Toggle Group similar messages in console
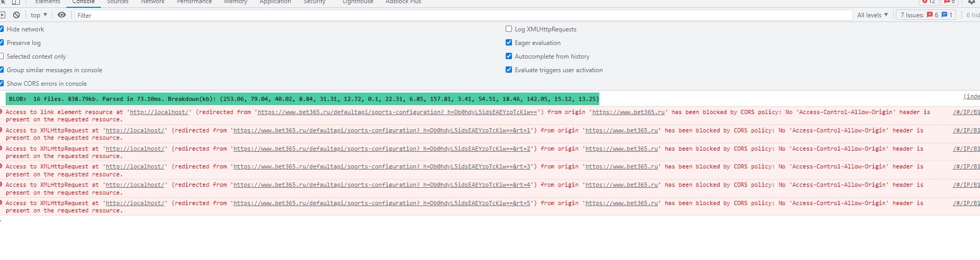 2,70
